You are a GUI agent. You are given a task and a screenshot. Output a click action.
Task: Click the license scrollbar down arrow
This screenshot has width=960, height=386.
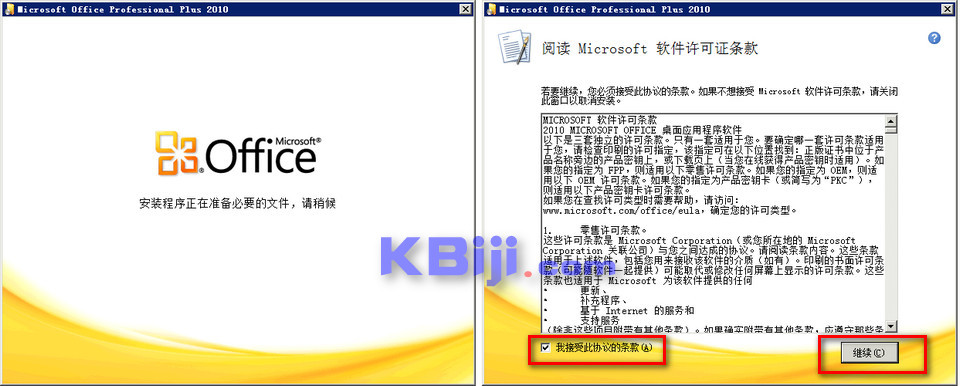891,326
